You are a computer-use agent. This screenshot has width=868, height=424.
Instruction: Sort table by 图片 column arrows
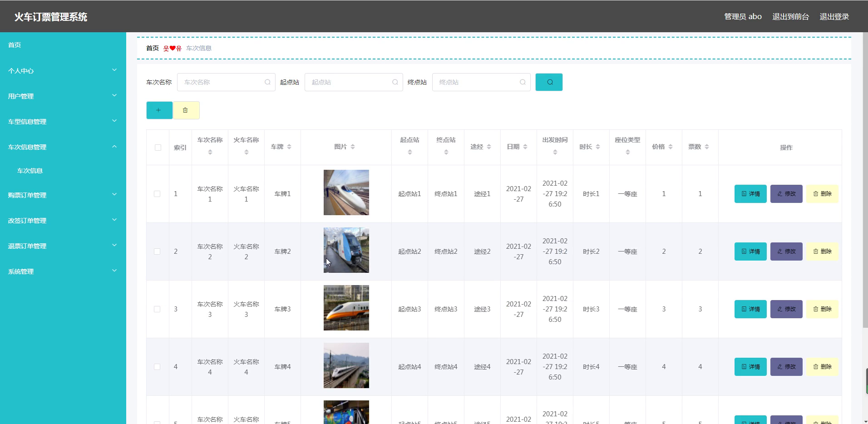pyautogui.click(x=353, y=147)
